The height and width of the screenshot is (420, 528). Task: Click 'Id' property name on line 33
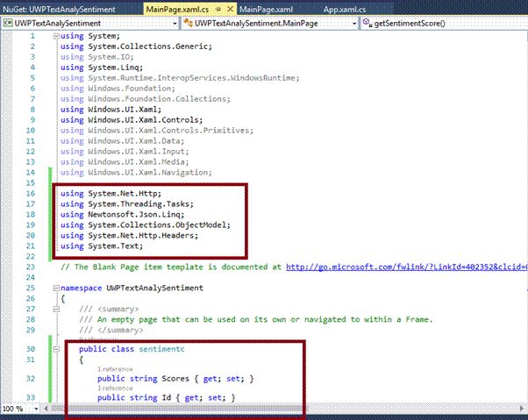coord(167,398)
